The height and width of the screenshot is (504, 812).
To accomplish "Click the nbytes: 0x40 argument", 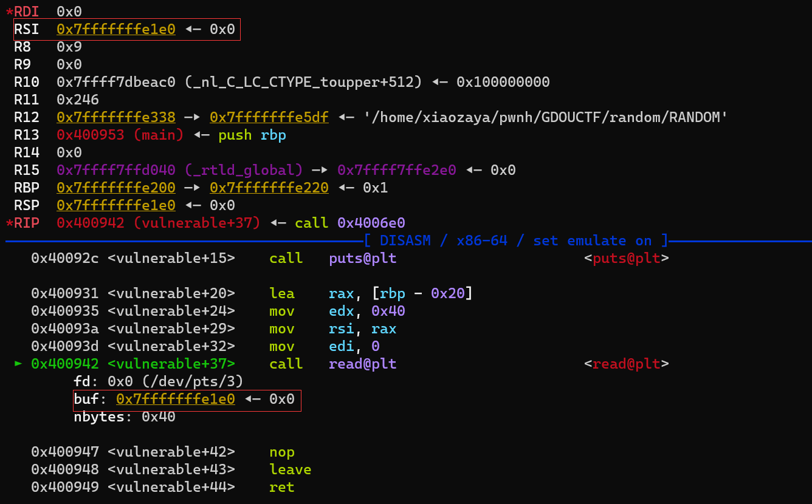I will (125, 417).
